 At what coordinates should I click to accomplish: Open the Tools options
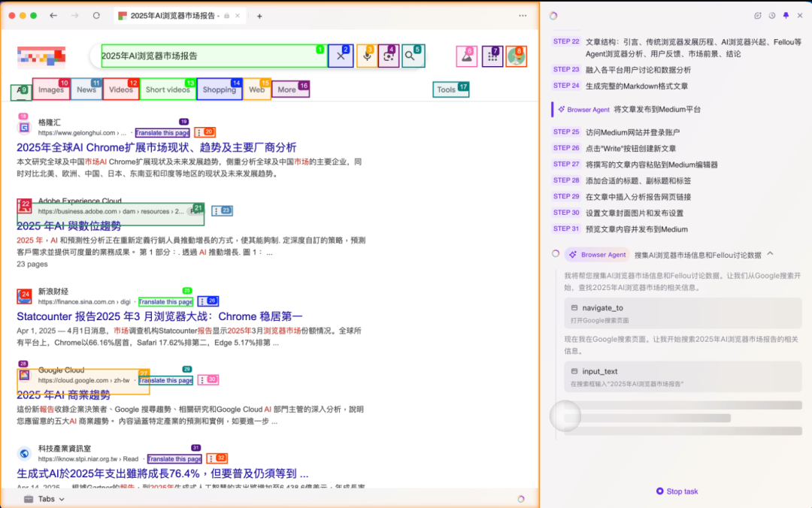click(x=450, y=89)
